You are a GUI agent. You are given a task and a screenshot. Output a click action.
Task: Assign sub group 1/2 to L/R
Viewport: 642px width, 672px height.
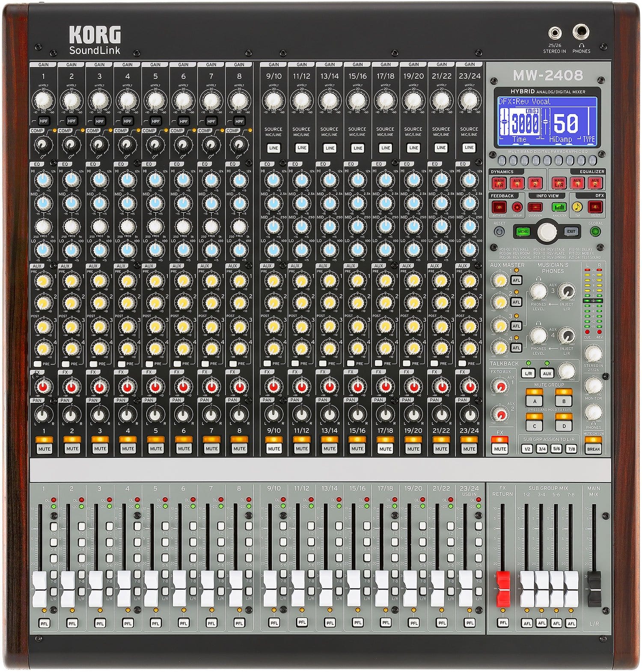(527, 449)
